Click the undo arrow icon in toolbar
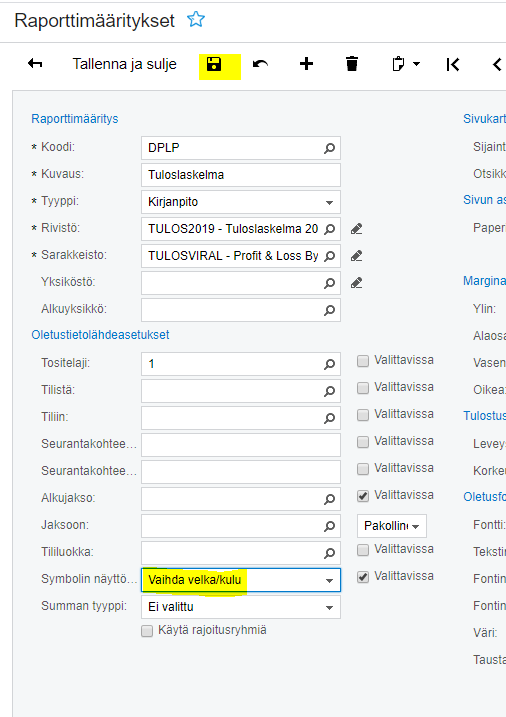The width and height of the screenshot is (506, 717). [260, 64]
